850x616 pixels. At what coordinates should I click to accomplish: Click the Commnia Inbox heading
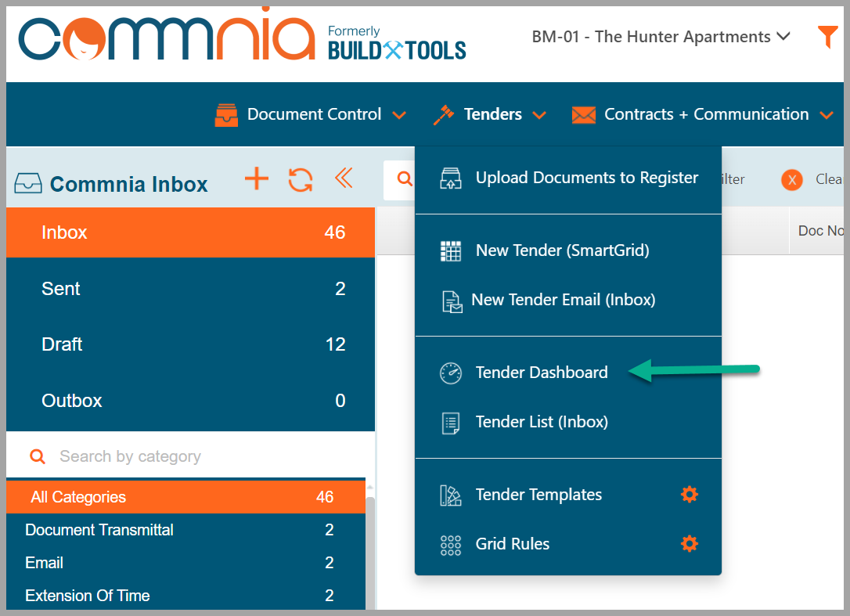129,185
